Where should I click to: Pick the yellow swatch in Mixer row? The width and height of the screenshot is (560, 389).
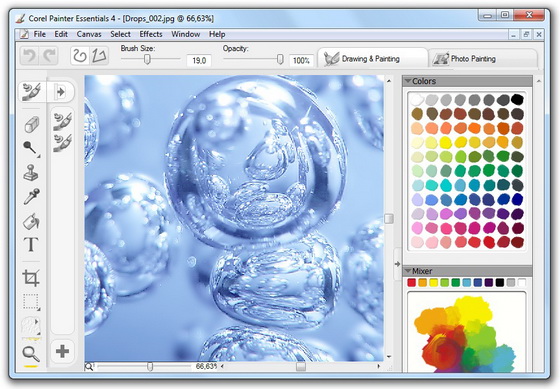pyautogui.click(x=434, y=283)
